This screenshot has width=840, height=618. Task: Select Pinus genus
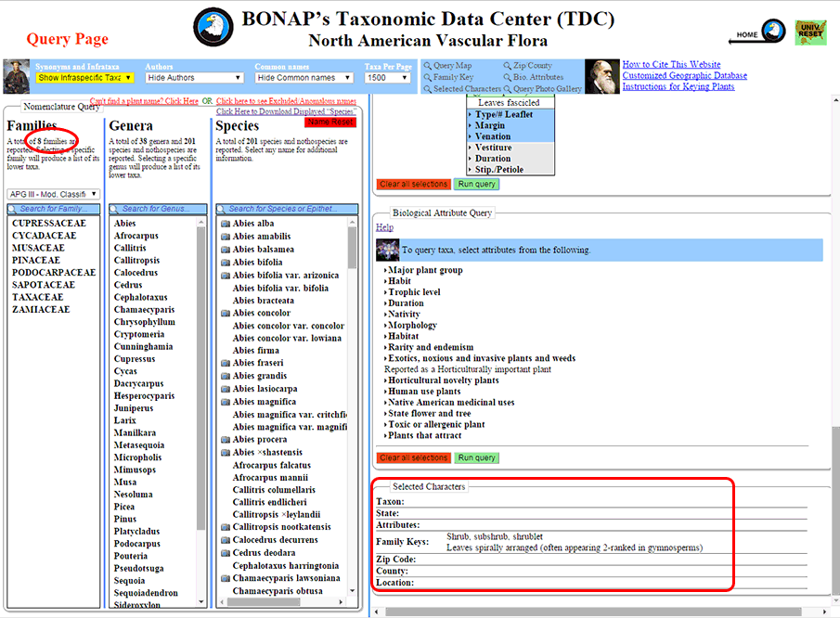[x=124, y=519]
